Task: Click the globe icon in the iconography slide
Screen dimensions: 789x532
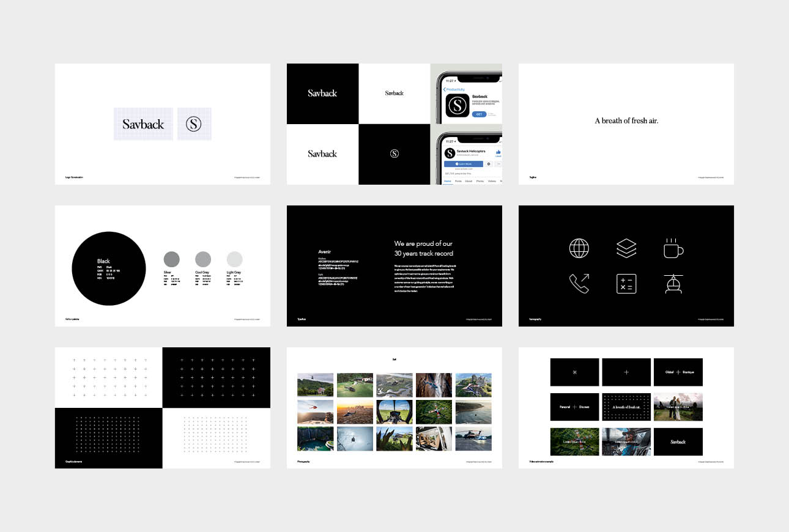Action: pyautogui.click(x=579, y=248)
